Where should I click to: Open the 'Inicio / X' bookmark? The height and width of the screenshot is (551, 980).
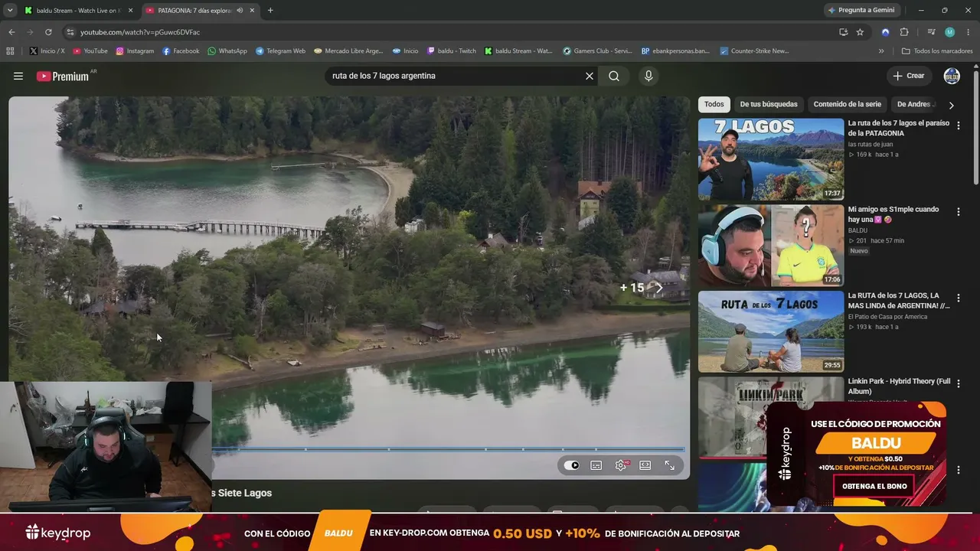[47, 51]
